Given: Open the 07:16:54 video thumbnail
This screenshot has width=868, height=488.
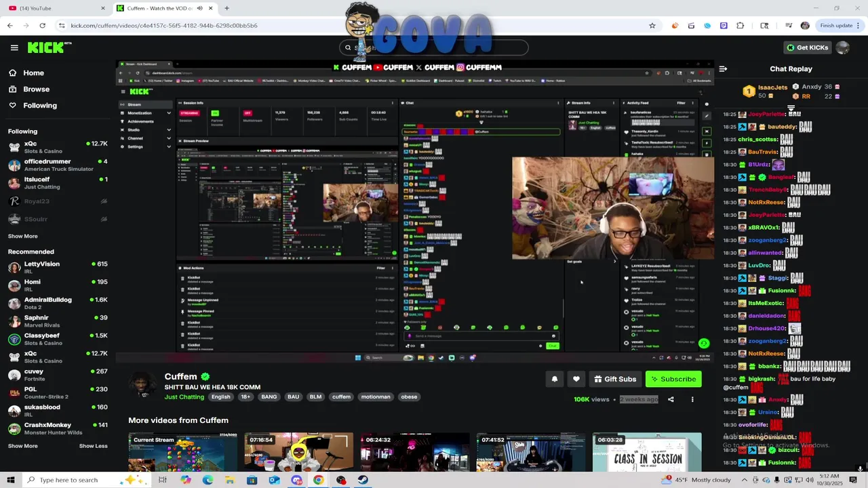Looking at the screenshot, I should [299, 451].
